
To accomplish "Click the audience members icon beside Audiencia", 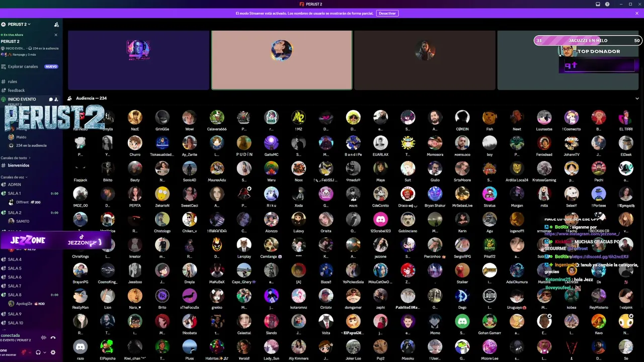I will [70, 98].
